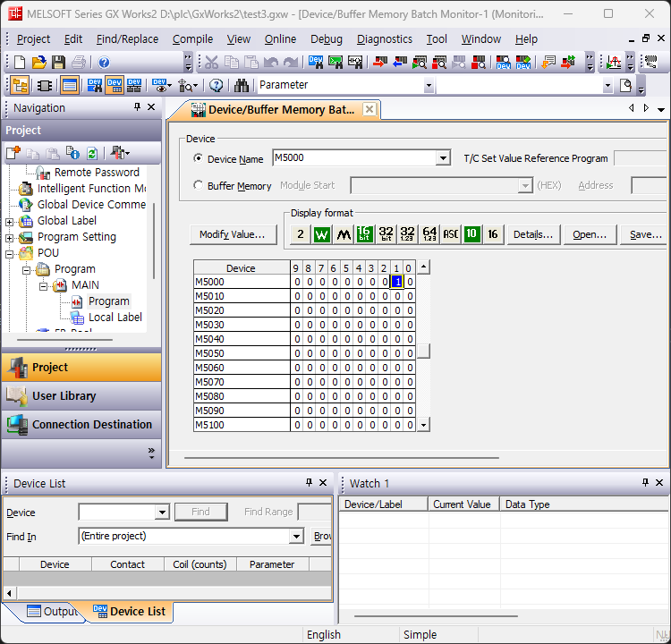Click the Dev eraser clear device icon
671x644 pixels.
point(523,63)
